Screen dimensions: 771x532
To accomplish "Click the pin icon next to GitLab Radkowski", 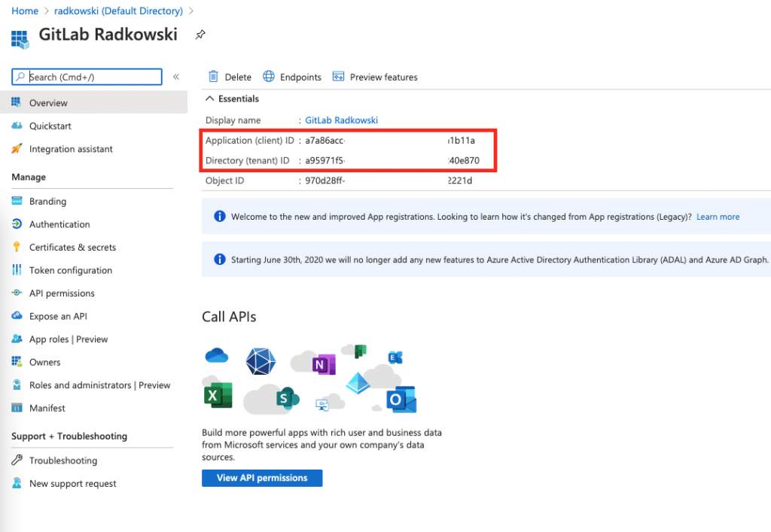I will point(200,35).
